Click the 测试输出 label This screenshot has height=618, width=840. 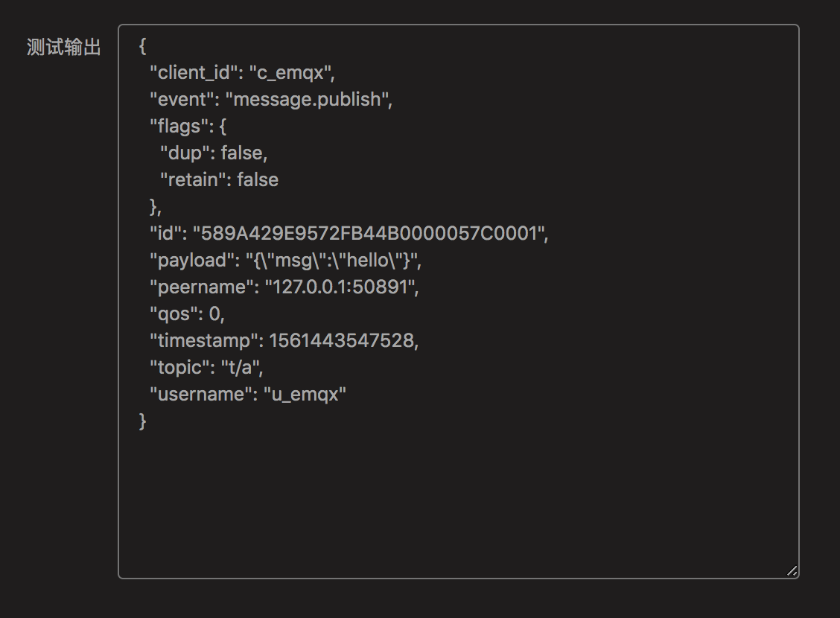click(x=63, y=48)
